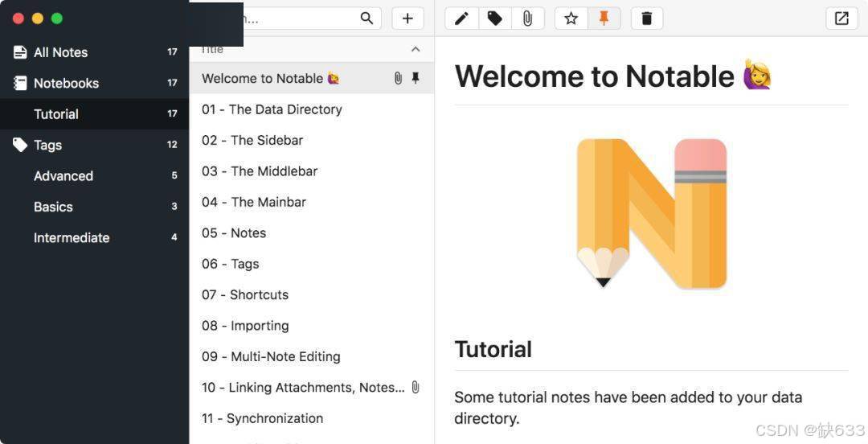Select the Basics tag
Image resolution: width=868 pixels, height=444 pixels.
[94, 207]
